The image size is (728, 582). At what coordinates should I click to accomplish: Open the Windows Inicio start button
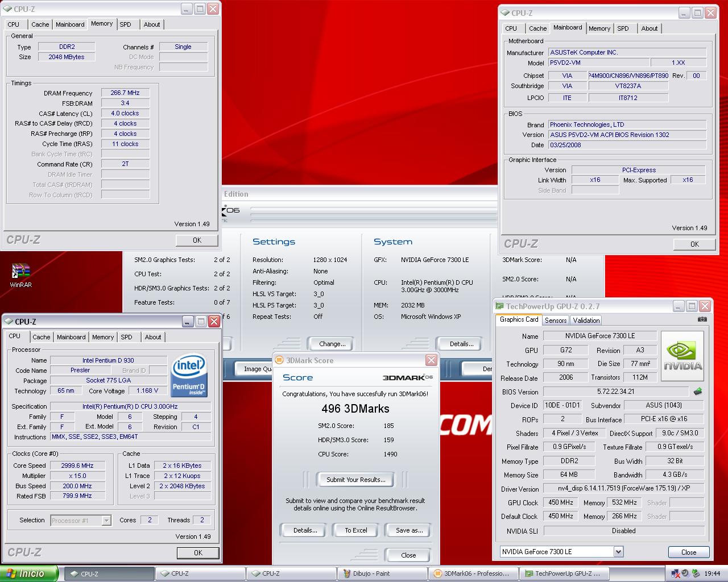[29, 573]
